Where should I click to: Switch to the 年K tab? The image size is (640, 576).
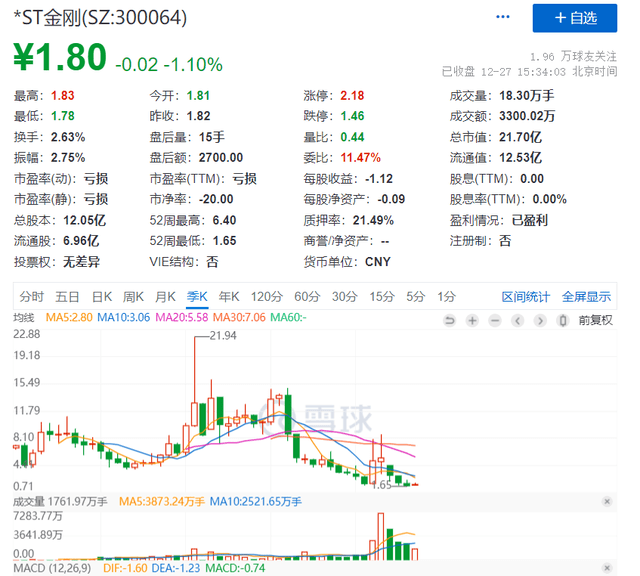pyautogui.click(x=229, y=297)
